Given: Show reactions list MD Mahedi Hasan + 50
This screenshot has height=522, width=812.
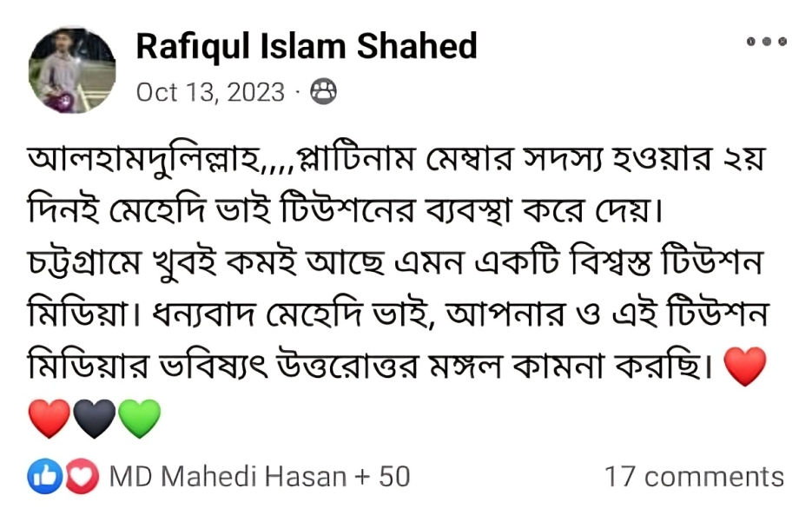Looking at the screenshot, I should pyautogui.click(x=260, y=477).
